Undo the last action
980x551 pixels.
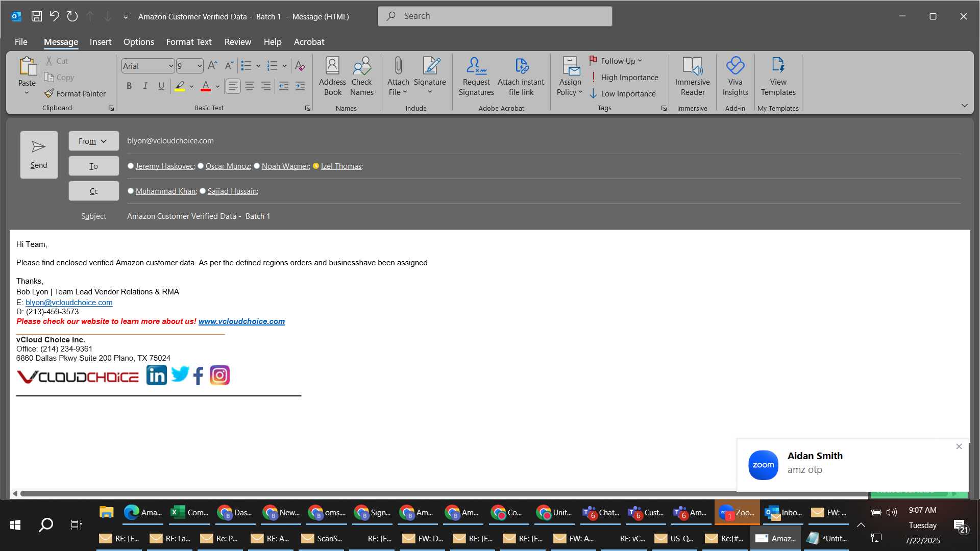54,16
